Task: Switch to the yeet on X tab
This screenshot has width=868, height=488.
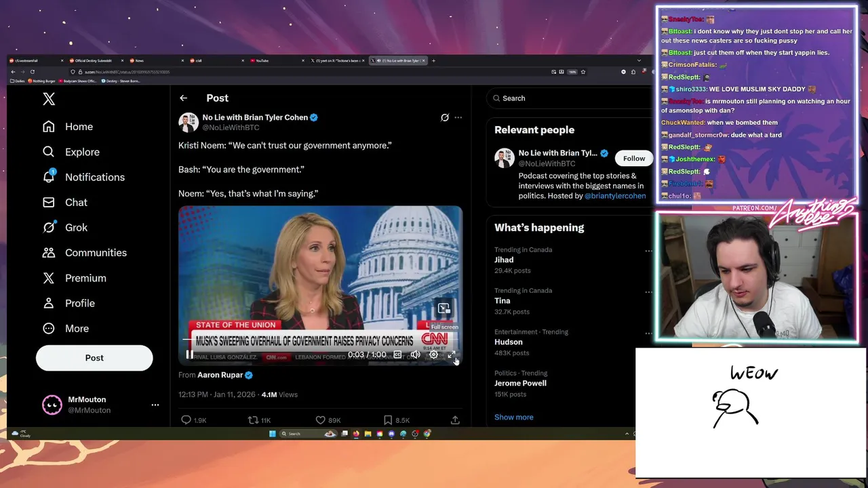Action: pos(337,60)
